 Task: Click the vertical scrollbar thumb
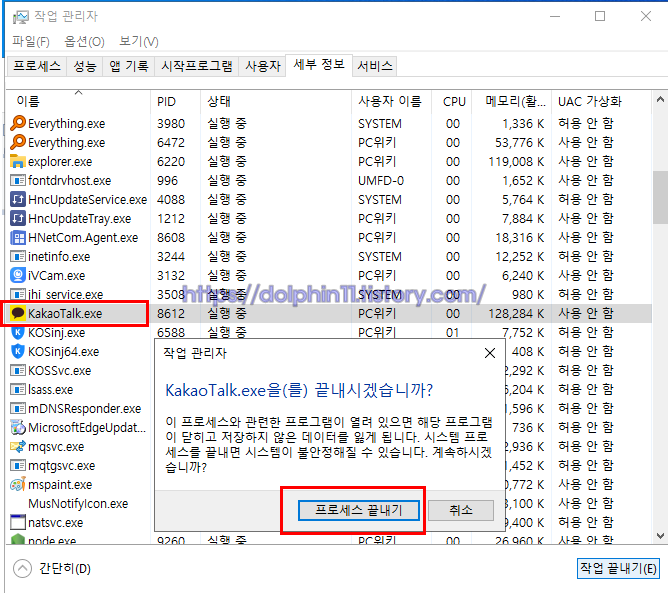tap(660, 197)
